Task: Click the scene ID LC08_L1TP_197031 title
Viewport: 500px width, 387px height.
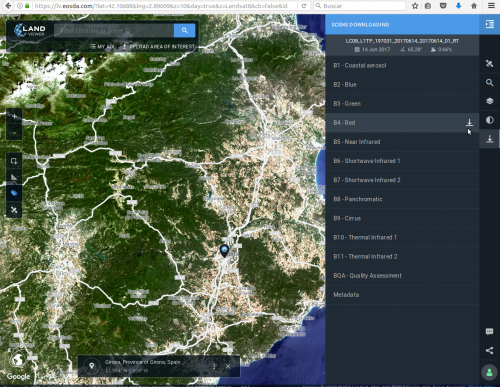Action: tap(402, 41)
